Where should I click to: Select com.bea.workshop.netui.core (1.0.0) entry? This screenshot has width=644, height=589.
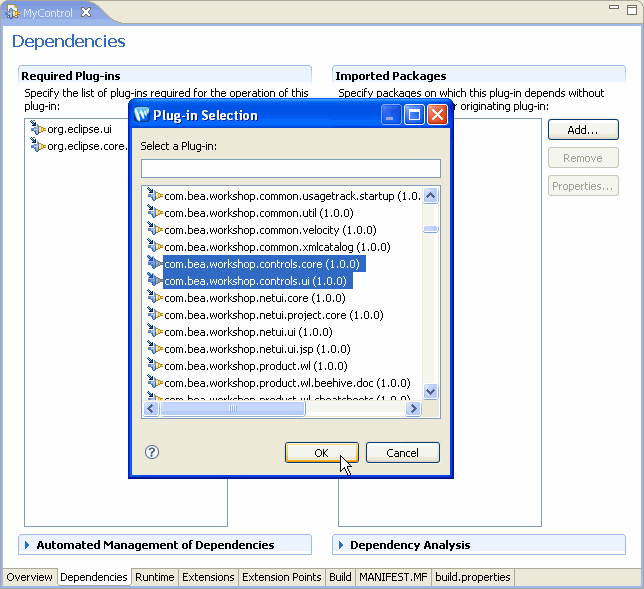pyautogui.click(x=255, y=298)
